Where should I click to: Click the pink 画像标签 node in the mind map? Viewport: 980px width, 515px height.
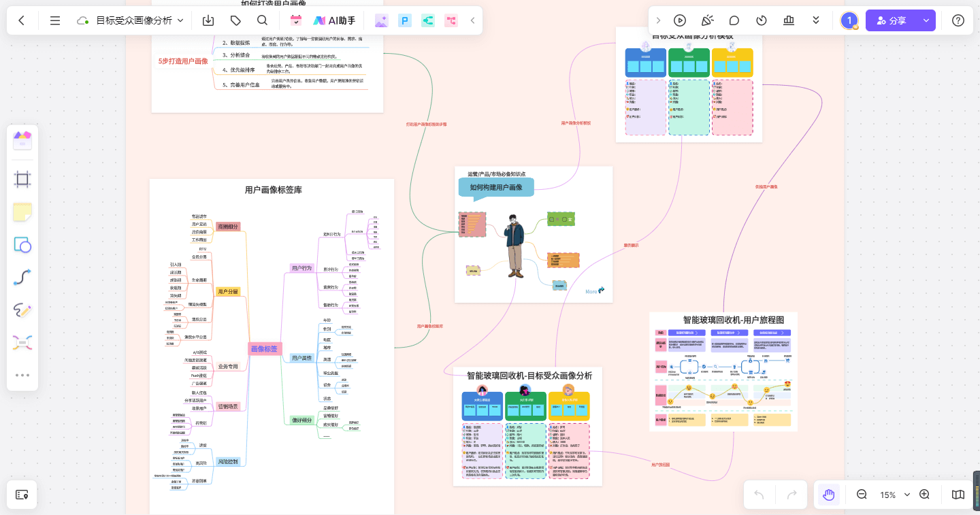pos(265,349)
